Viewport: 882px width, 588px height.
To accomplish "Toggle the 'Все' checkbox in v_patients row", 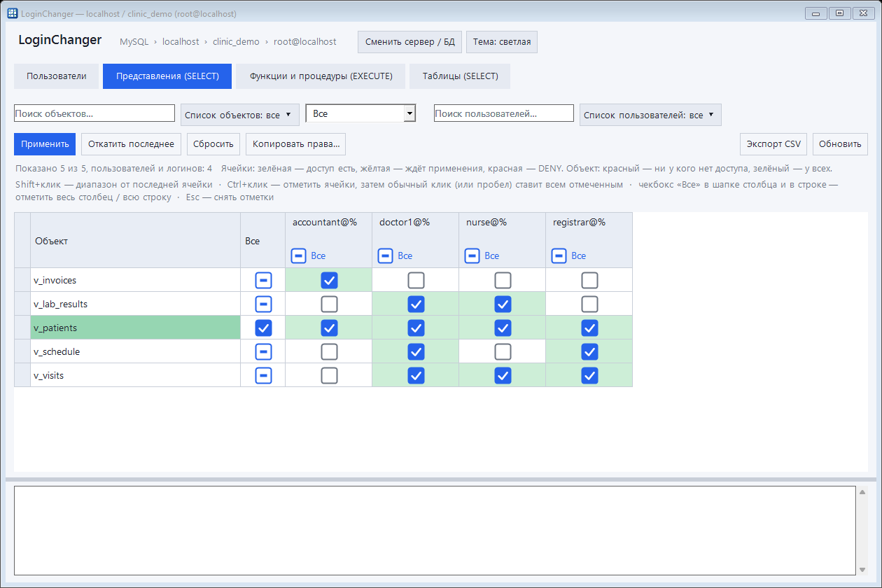I will click(x=263, y=328).
